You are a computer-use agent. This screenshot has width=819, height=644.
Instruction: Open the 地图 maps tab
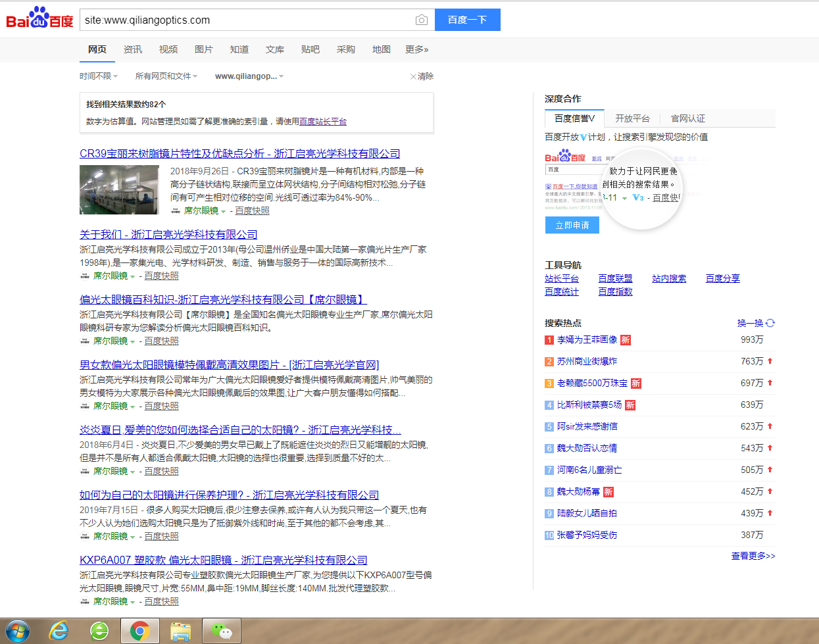382,49
